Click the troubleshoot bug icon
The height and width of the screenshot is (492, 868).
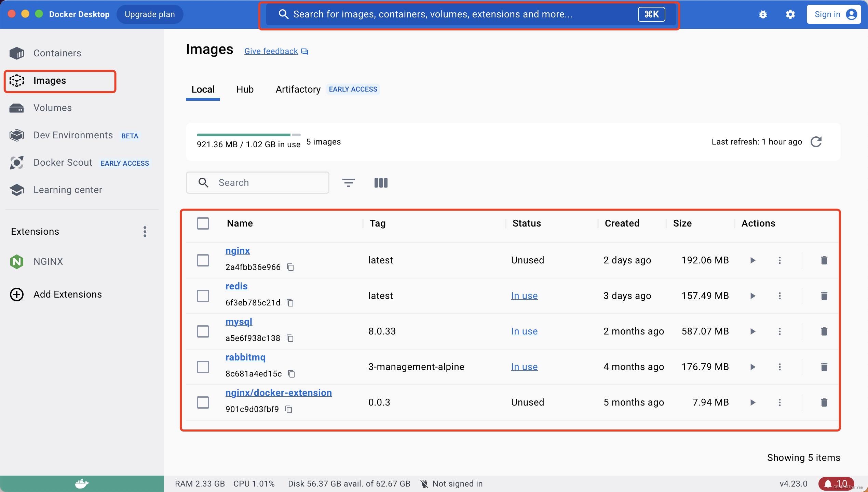point(763,14)
